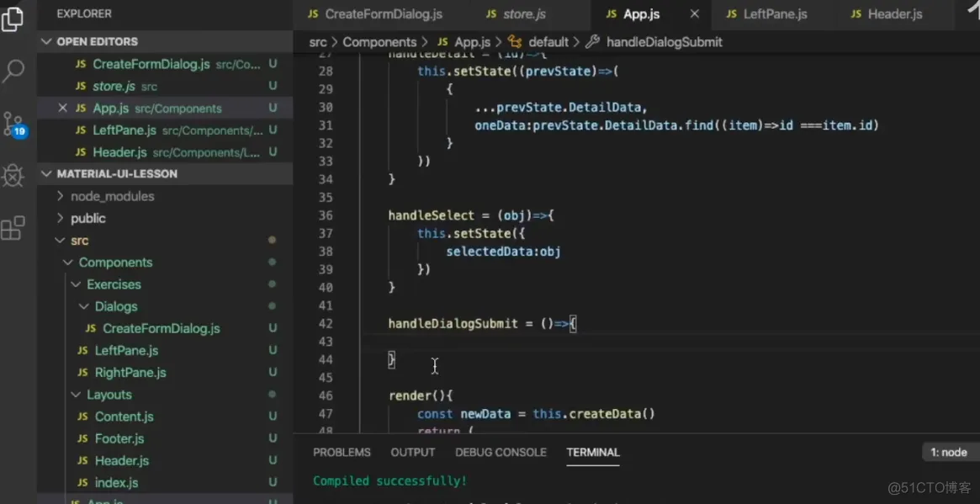
Task: Click line number 42 in the editor gutter
Action: tap(326, 323)
